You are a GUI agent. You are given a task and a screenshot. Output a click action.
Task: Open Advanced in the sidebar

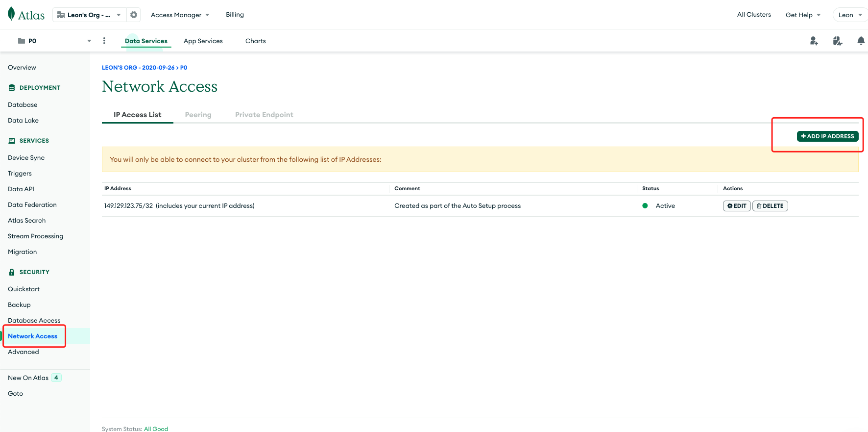pyautogui.click(x=23, y=352)
